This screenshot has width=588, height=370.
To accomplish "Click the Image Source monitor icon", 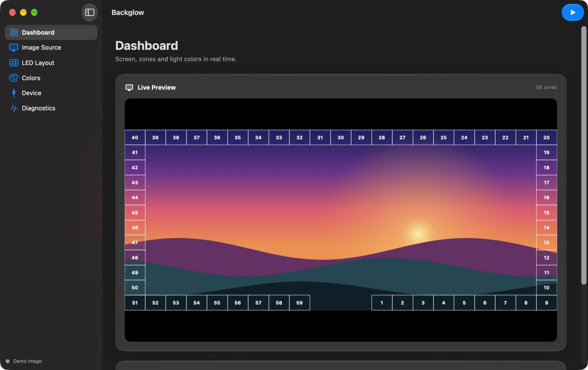I will [x=14, y=47].
